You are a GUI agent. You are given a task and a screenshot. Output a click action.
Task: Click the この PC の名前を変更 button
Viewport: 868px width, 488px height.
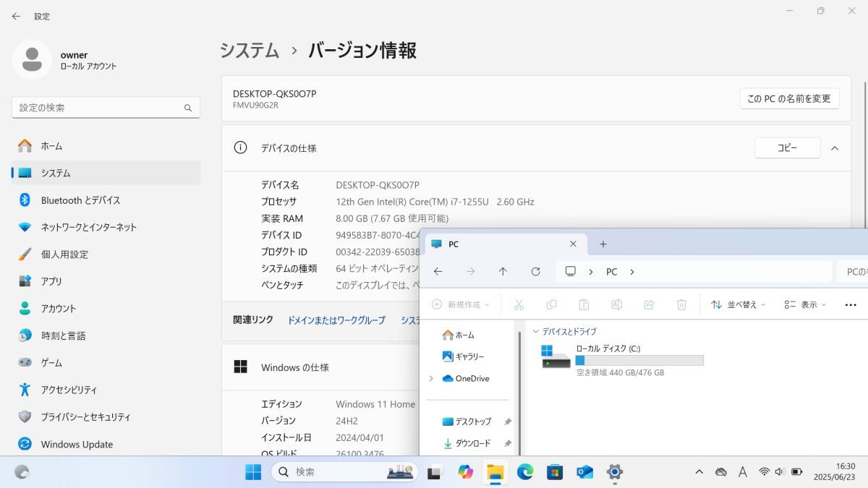tap(790, 98)
